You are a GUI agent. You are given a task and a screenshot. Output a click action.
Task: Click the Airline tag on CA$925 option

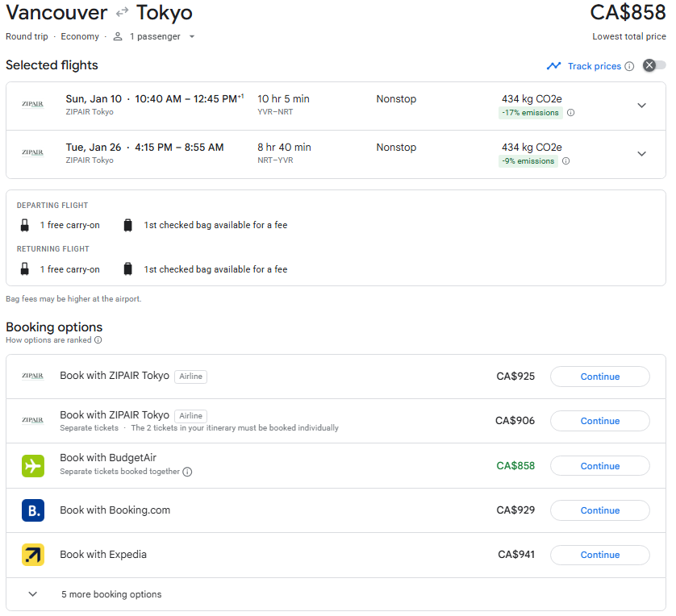click(x=190, y=377)
